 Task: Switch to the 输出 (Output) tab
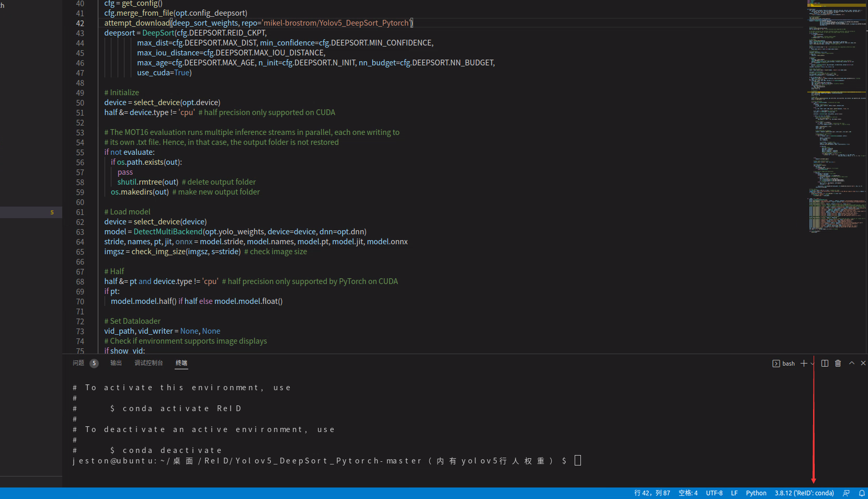[x=116, y=363]
